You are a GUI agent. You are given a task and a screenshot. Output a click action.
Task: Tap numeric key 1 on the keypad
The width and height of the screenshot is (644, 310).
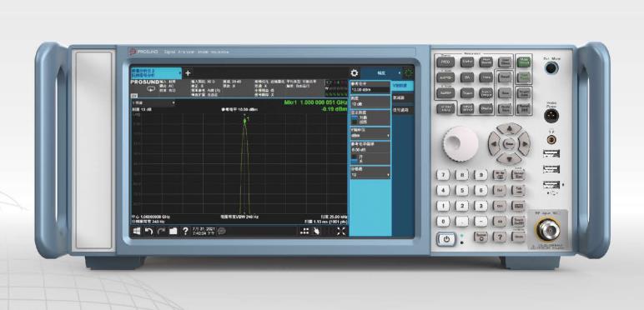point(443,206)
